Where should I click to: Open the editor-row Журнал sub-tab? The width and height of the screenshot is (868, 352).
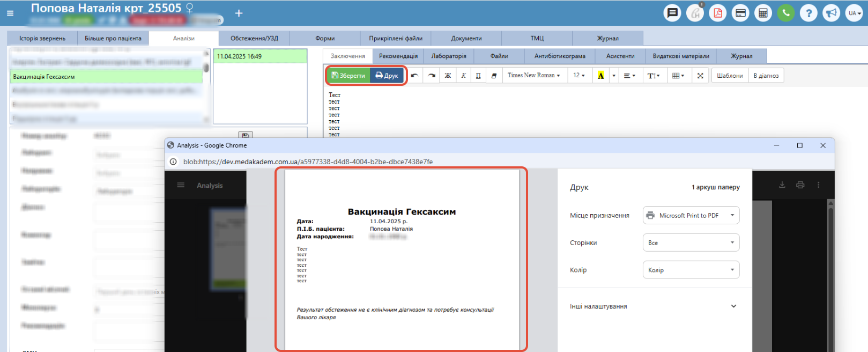[741, 56]
